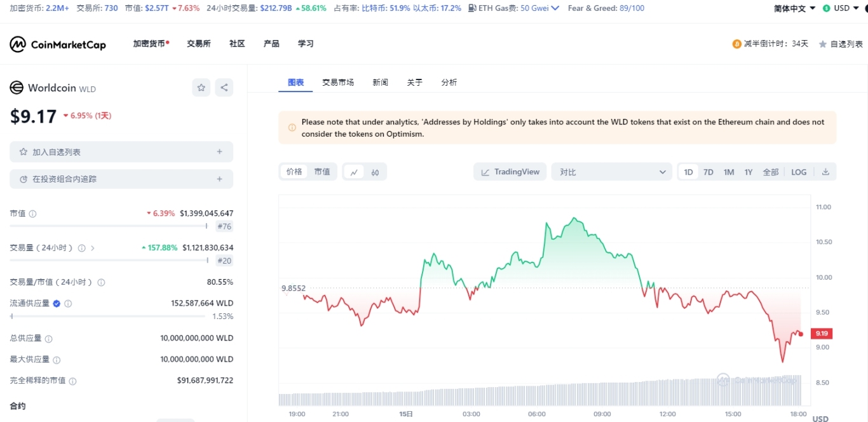Click the #20 volume rank badge
Screen dimensions: 868x422
[x=224, y=261]
